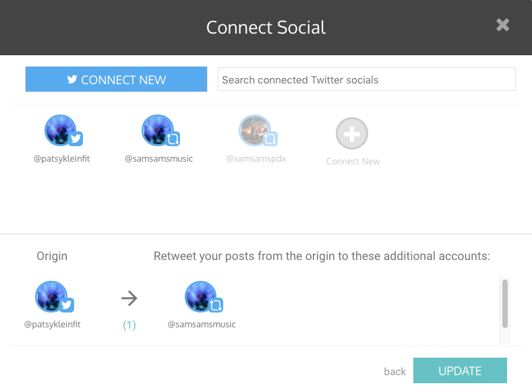Click retweet badge on top @samsamsmusic avatar
The height and width of the screenshot is (392, 532).
[x=173, y=139]
